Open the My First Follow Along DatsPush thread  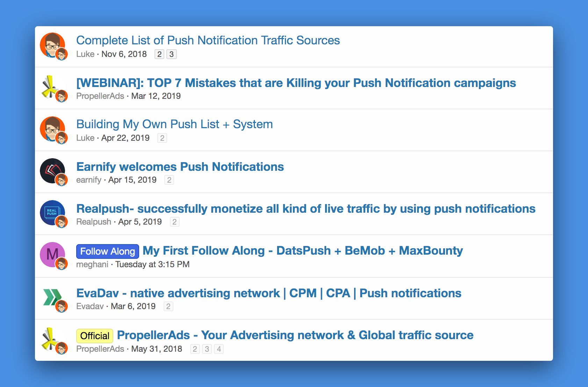pos(303,250)
